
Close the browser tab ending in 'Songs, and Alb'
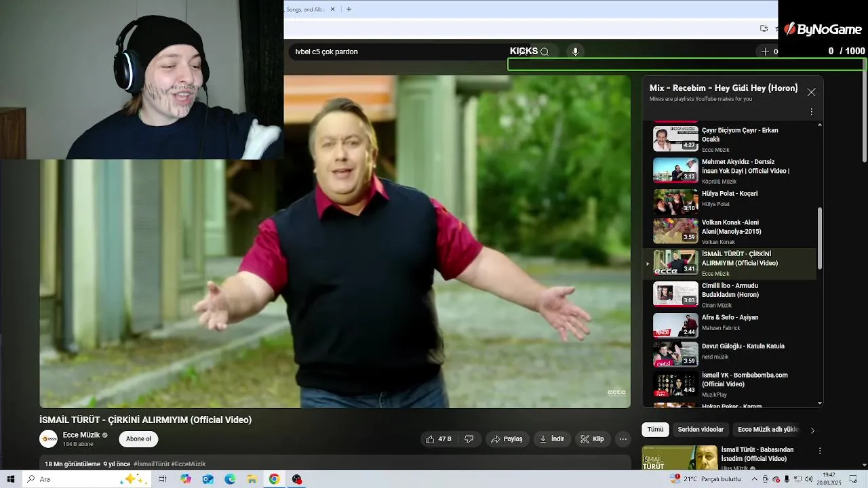tap(332, 9)
